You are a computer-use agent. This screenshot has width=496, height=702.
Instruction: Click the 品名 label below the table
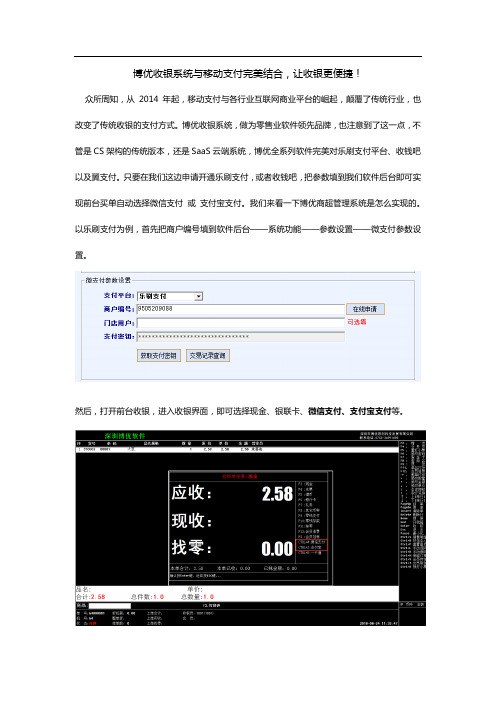pyautogui.click(x=83, y=590)
